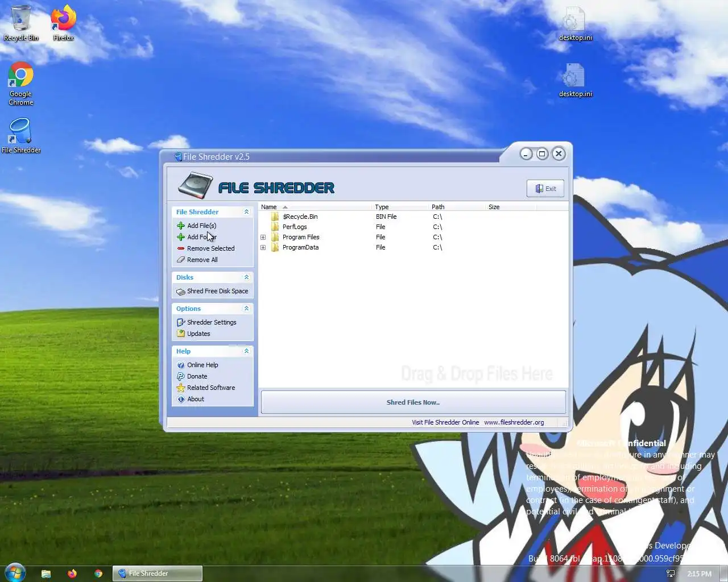728x582 pixels.
Task: Click the Updates icon in Options
Action: click(x=181, y=334)
